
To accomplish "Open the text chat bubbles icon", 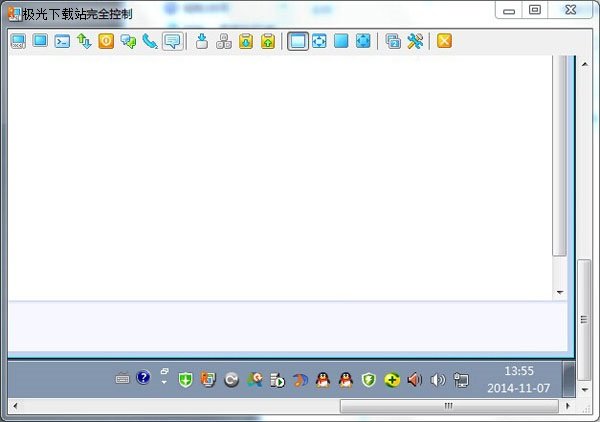I will [x=128, y=41].
